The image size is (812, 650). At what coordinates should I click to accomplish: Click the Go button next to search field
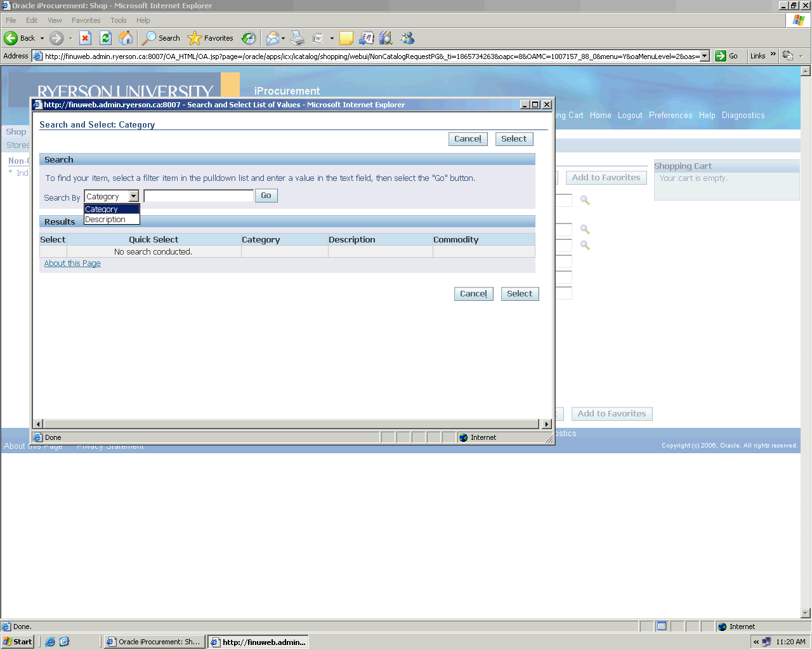266,196
